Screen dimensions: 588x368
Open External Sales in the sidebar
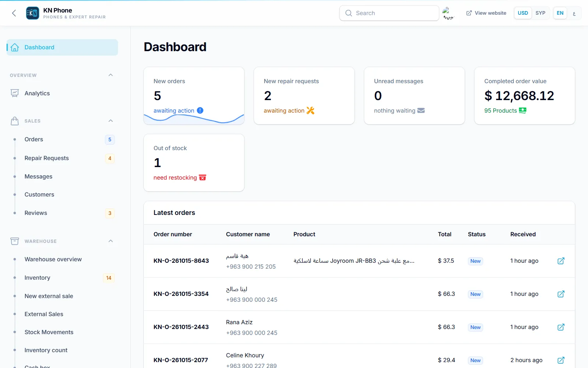(62, 314)
